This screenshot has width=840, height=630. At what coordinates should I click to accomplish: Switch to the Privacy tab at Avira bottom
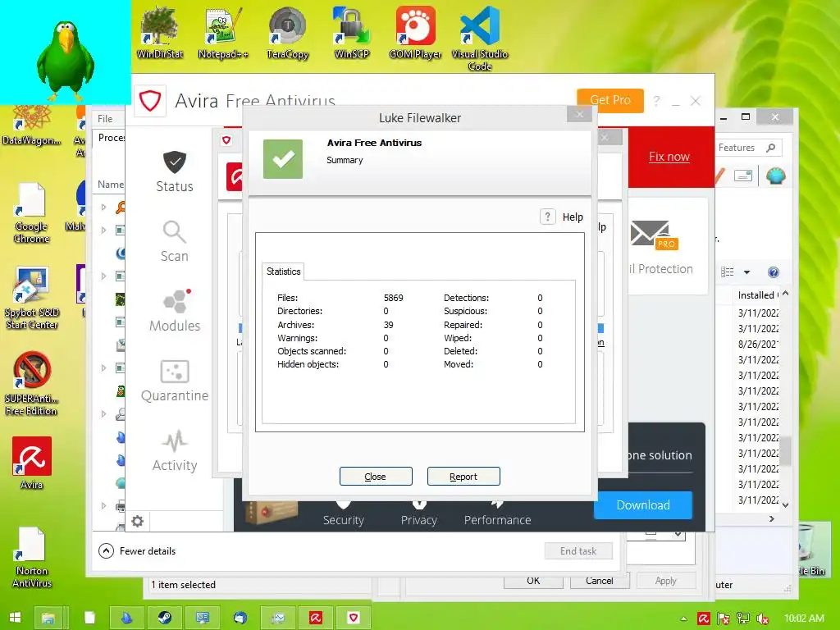(x=419, y=515)
